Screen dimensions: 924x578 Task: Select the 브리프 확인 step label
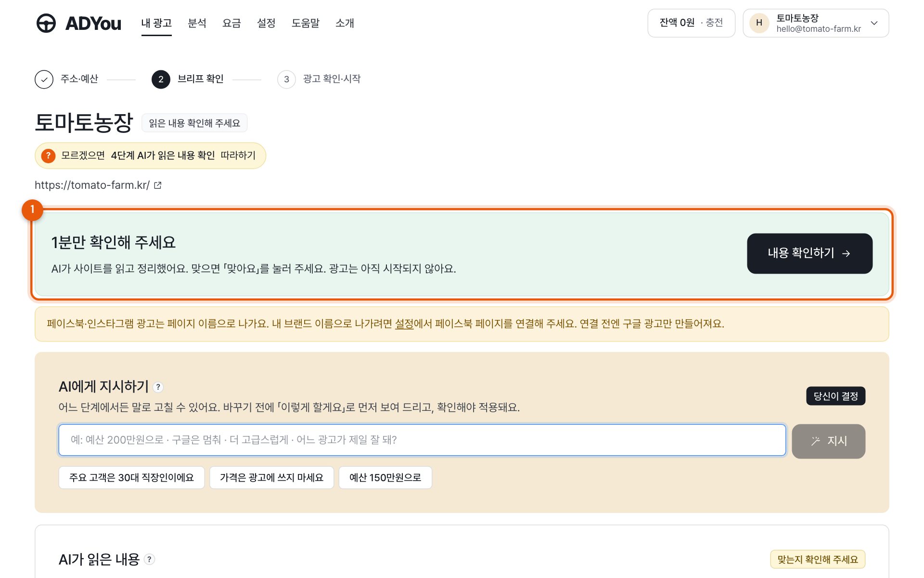(x=200, y=79)
